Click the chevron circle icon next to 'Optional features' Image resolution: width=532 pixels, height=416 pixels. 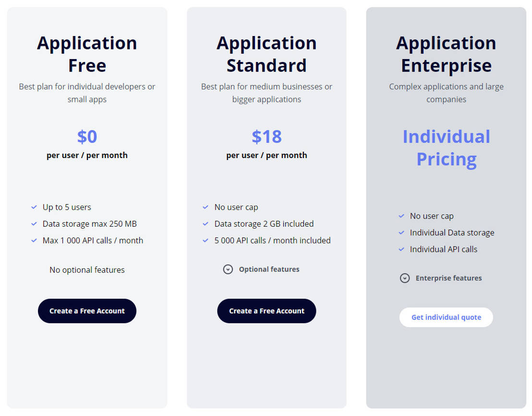(228, 269)
